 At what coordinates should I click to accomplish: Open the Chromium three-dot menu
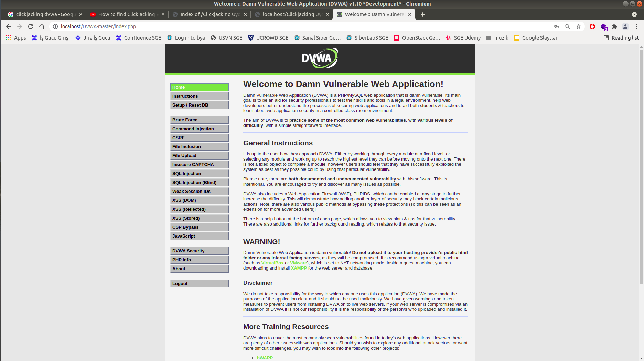pos(636,26)
